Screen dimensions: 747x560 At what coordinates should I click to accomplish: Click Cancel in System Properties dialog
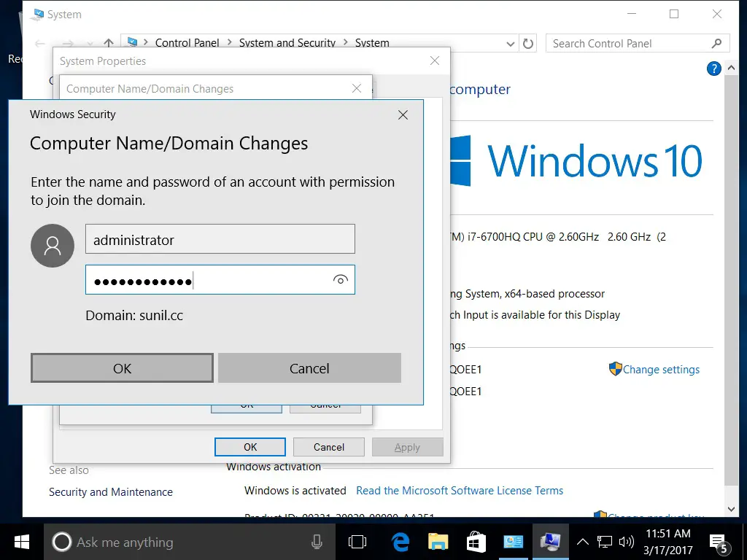coord(329,447)
